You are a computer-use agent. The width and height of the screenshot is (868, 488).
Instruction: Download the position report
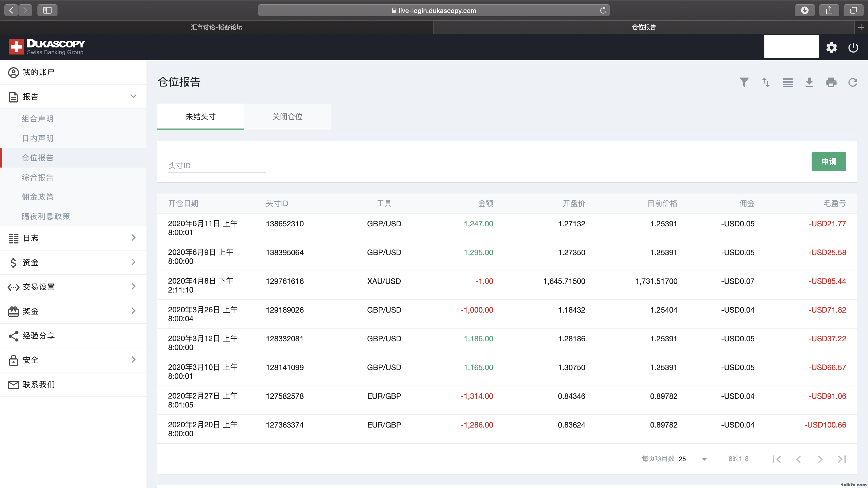pos(809,82)
